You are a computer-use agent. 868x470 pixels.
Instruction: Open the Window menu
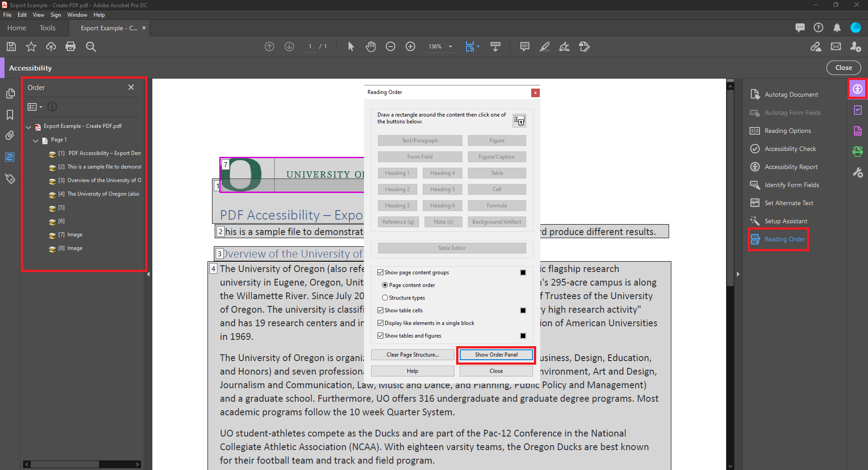point(77,15)
